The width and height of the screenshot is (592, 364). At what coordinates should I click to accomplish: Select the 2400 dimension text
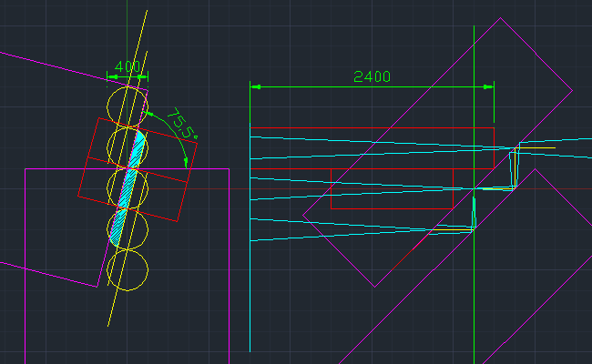372,77
